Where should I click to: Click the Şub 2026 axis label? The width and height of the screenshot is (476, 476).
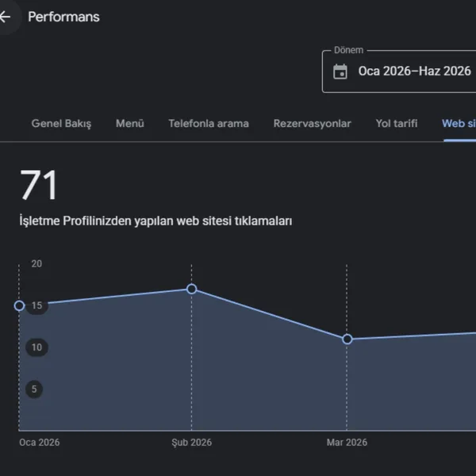click(x=191, y=443)
